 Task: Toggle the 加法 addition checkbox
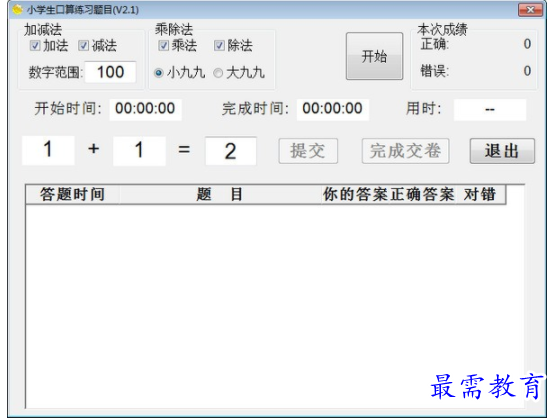point(35,46)
